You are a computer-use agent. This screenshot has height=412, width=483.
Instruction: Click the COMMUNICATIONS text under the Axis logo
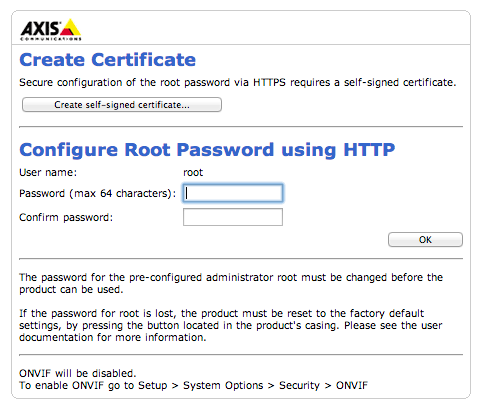click(51, 39)
